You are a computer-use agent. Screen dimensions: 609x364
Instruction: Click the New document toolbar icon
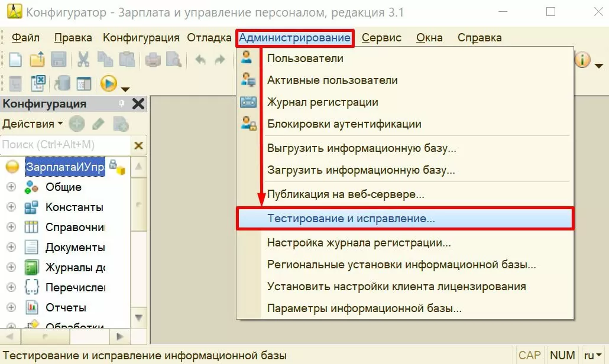pos(15,59)
